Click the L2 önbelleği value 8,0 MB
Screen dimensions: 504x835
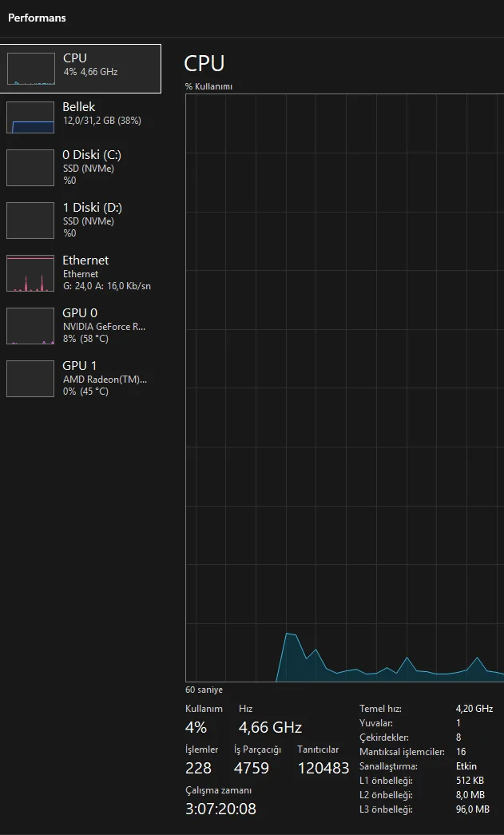tap(470, 795)
